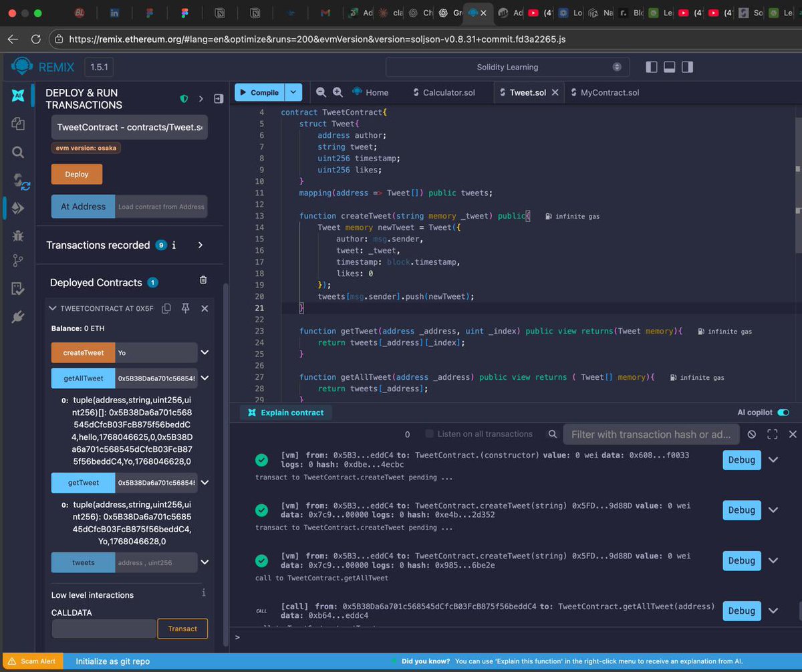Call the getAllTweet function button
The height and width of the screenshot is (672, 802).
84,378
